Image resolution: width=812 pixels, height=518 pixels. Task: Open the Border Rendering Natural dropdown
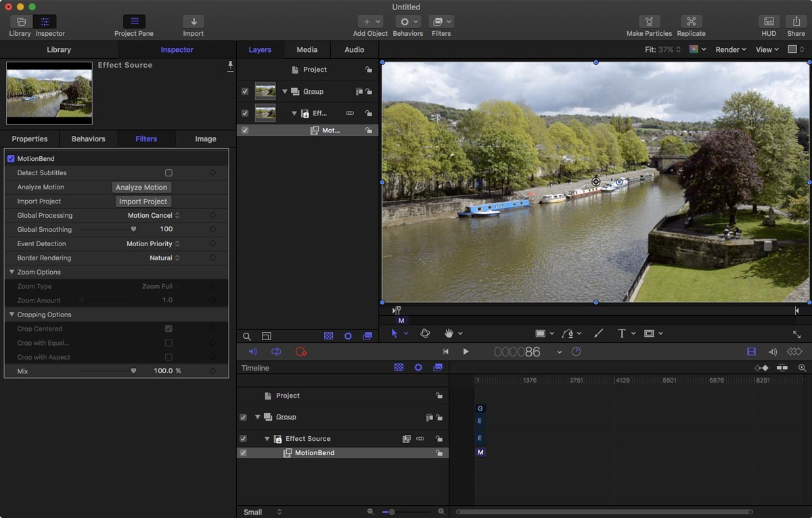click(164, 258)
